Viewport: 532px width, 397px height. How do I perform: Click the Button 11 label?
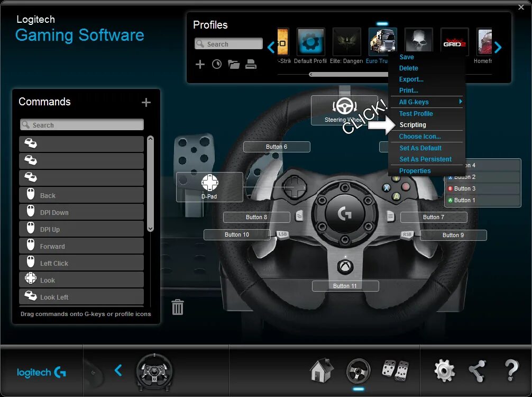345,286
